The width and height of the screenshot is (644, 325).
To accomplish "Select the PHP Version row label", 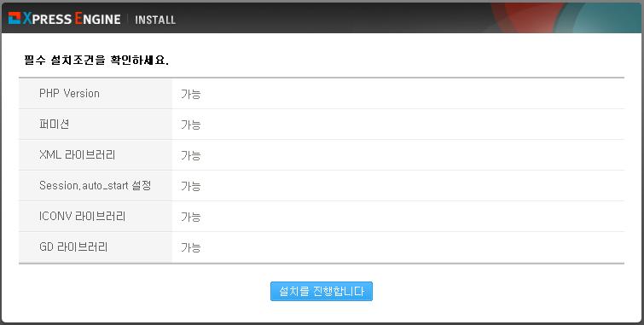I will click(69, 93).
